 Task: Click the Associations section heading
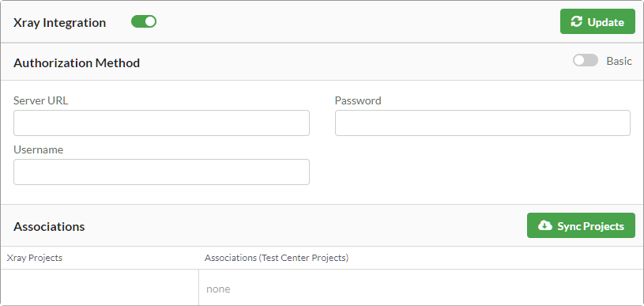coord(49,226)
